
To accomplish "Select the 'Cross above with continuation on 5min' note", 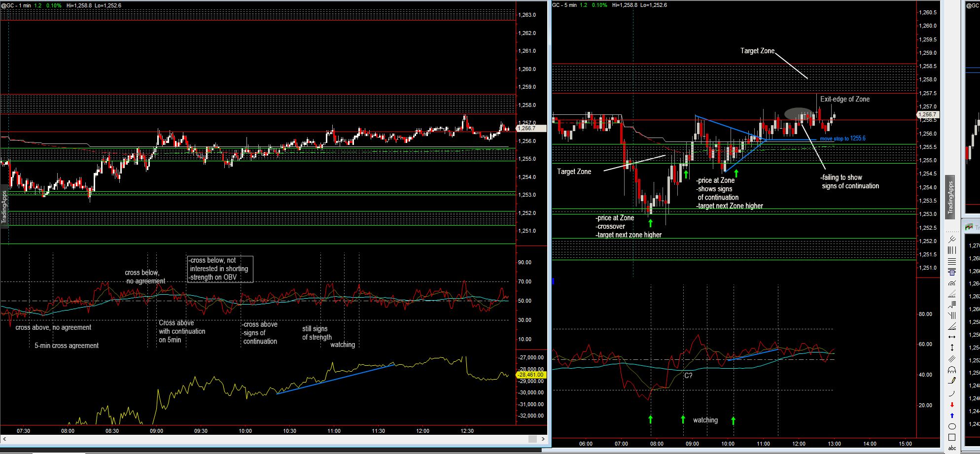I will pyautogui.click(x=182, y=331).
